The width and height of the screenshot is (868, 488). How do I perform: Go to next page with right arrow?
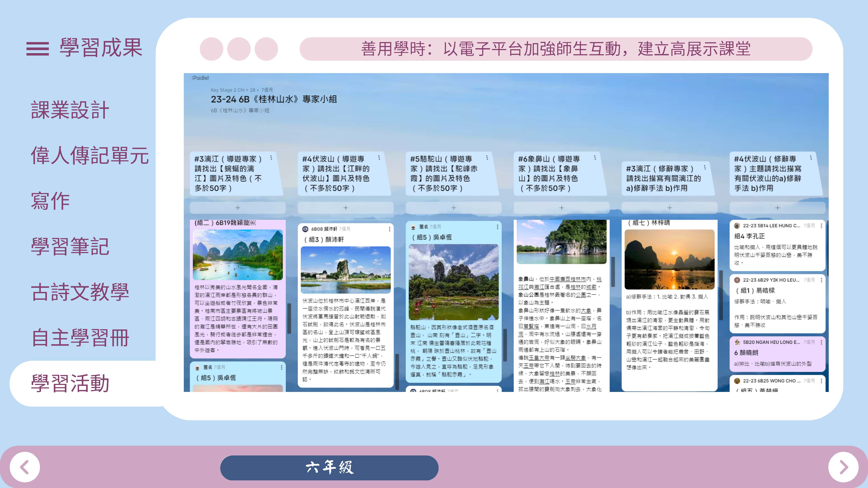[843, 467]
